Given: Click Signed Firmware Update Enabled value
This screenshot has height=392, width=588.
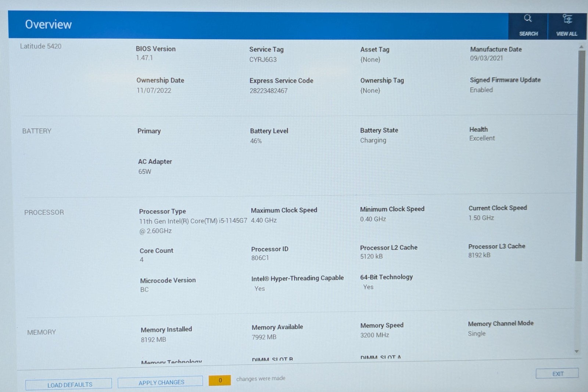Looking at the screenshot, I should click(481, 90).
